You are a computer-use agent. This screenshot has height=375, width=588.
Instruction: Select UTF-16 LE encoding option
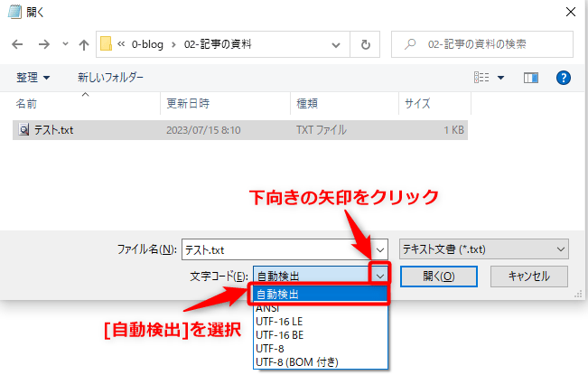click(280, 321)
